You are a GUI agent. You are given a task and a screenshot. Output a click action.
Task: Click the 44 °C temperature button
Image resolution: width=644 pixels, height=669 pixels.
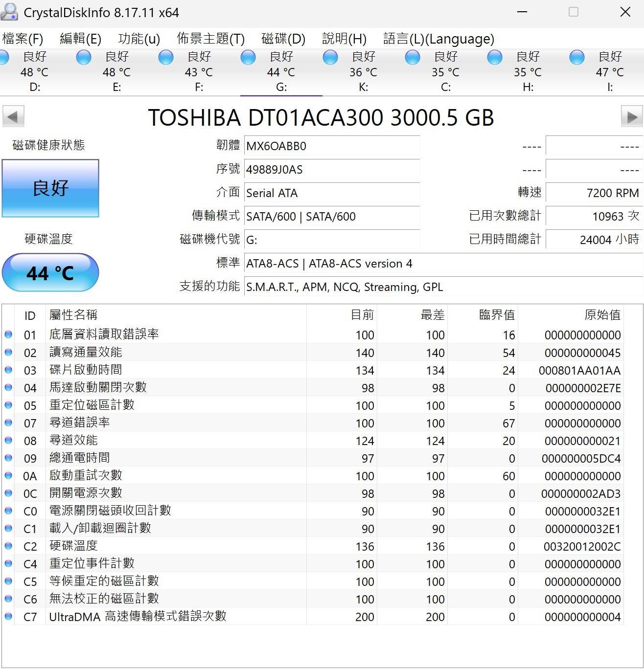(50, 272)
